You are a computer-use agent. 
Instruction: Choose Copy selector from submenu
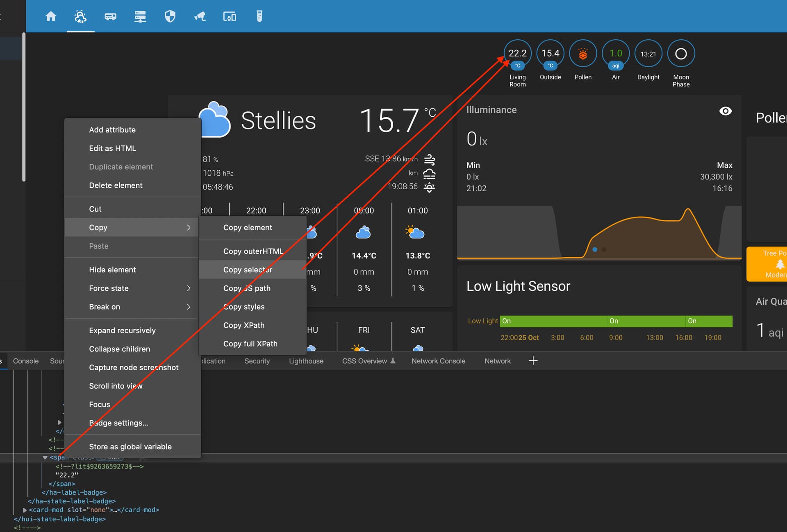(248, 269)
